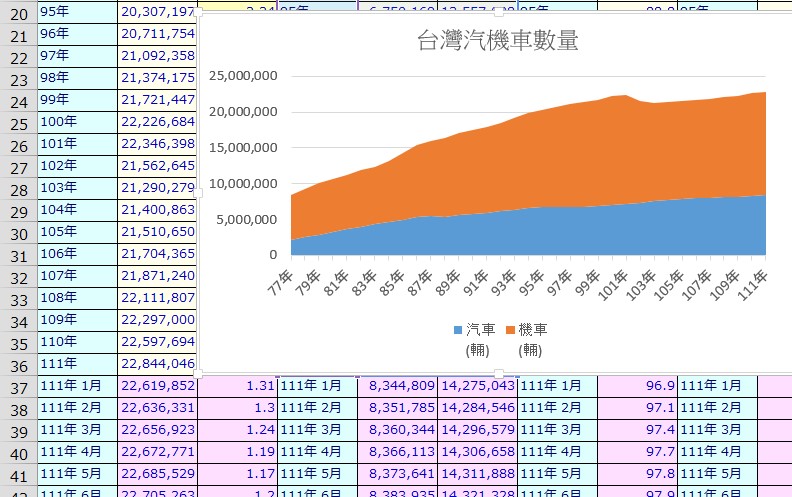The image size is (792, 497).
Task: Select the blue 汽車 legend swatch
Action: tap(458, 329)
